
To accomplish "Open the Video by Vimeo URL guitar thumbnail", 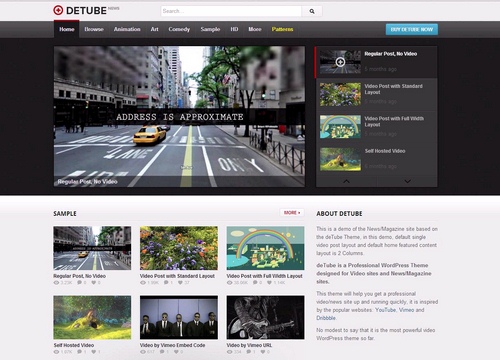I will pyautogui.click(x=265, y=317).
